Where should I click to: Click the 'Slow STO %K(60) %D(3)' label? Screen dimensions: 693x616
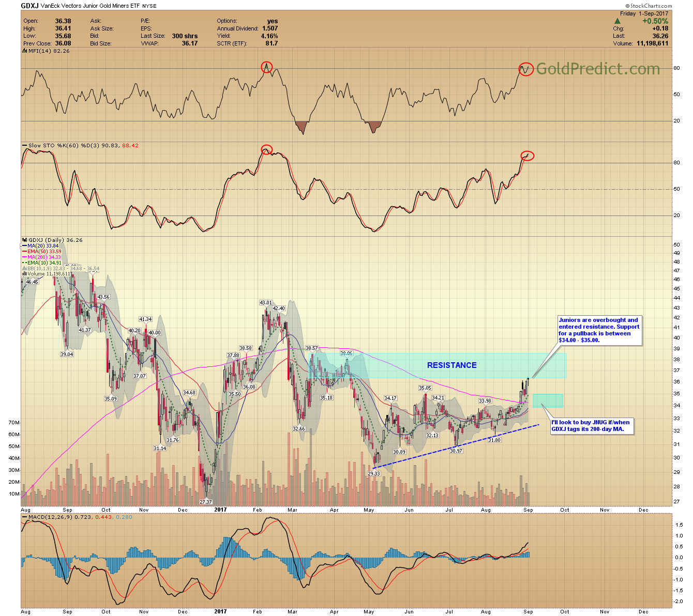(x=65, y=146)
